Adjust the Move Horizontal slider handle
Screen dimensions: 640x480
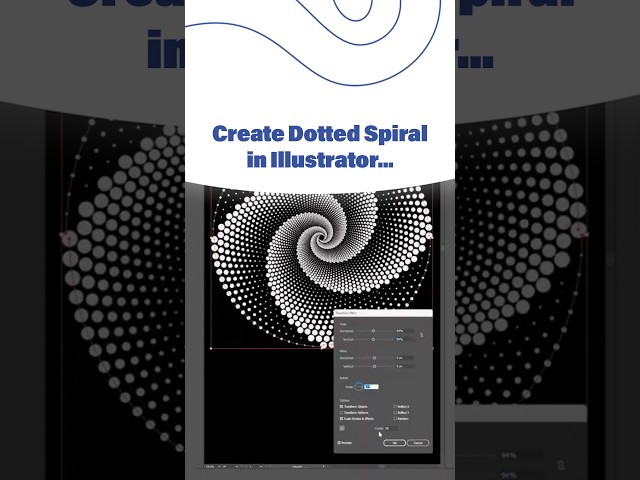(374, 358)
